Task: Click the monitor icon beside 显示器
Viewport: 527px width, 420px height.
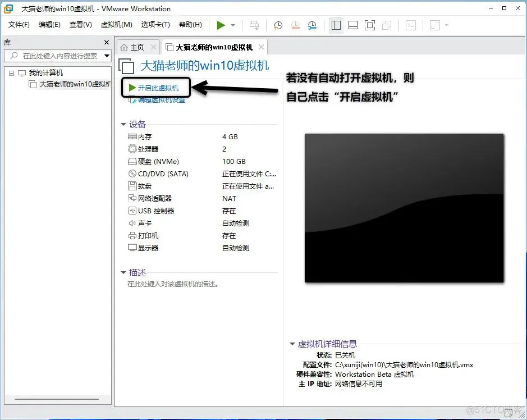Action: point(132,248)
